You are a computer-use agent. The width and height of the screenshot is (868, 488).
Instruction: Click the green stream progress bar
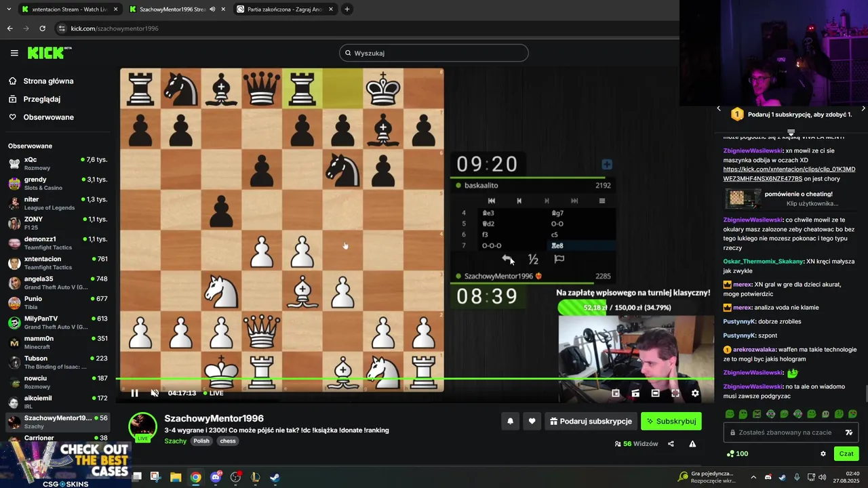pos(414,379)
